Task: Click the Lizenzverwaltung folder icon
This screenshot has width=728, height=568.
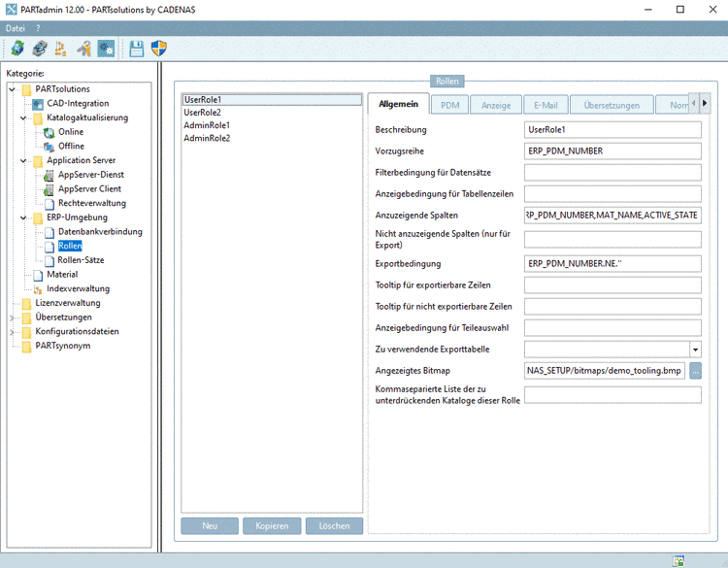Action: tap(27, 303)
